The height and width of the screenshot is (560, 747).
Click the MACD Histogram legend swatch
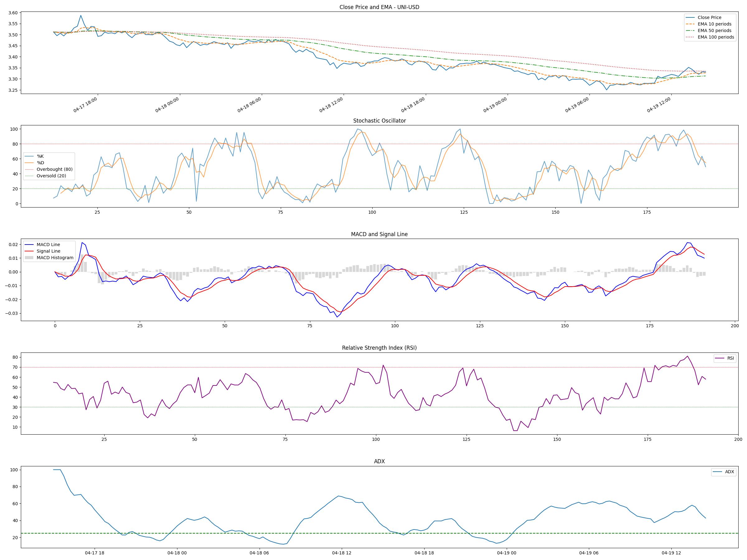(29, 258)
